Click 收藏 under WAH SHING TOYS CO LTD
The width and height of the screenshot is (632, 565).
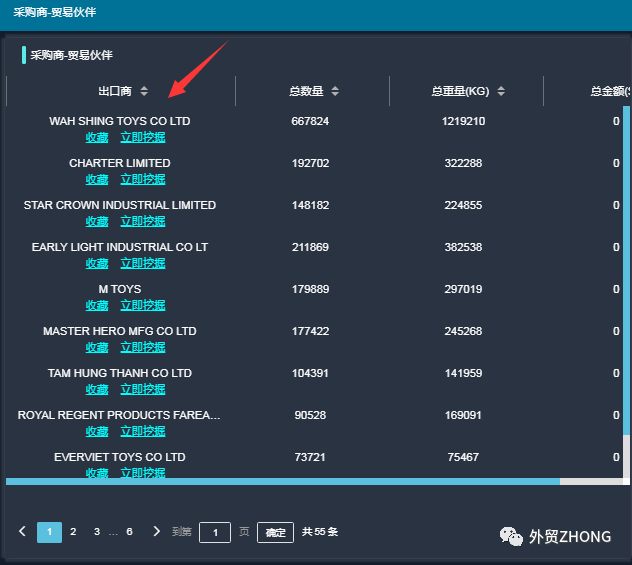point(97,137)
